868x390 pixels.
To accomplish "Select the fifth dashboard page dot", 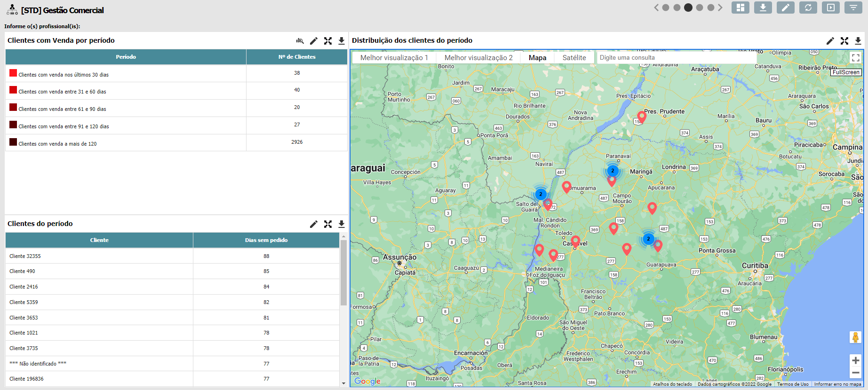I will (x=711, y=8).
